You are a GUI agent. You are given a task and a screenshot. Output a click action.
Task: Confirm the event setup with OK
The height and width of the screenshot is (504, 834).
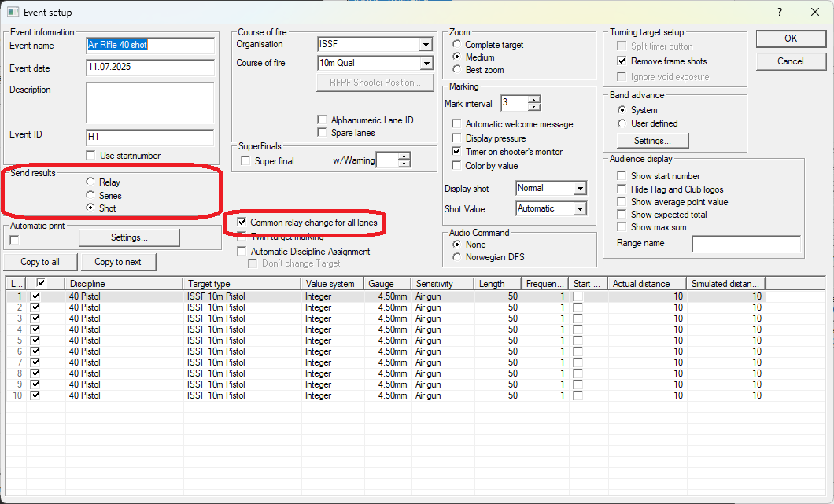click(790, 39)
